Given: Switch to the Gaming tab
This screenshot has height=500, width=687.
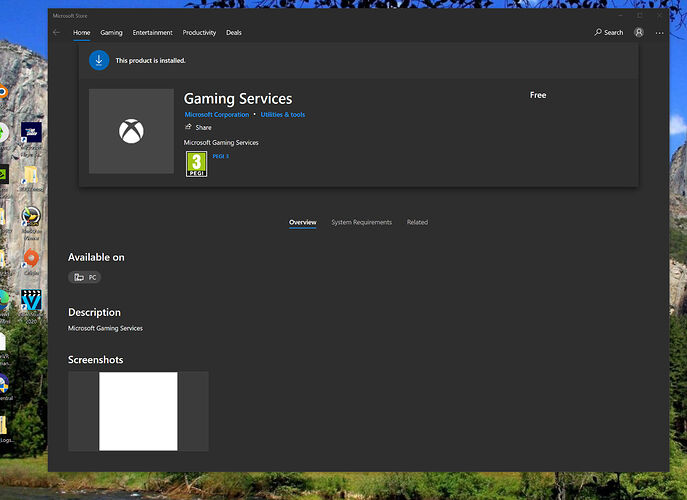Looking at the screenshot, I should 111,33.
